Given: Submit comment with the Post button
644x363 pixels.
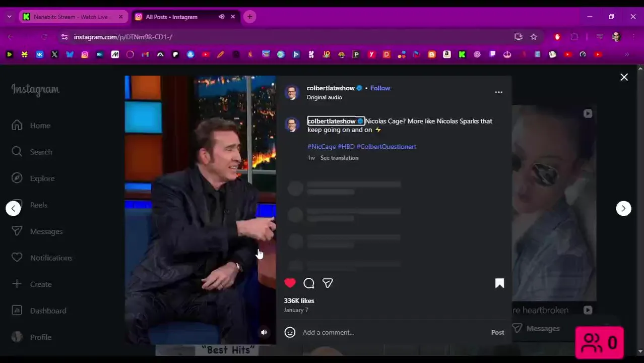Looking at the screenshot, I should [497, 332].
